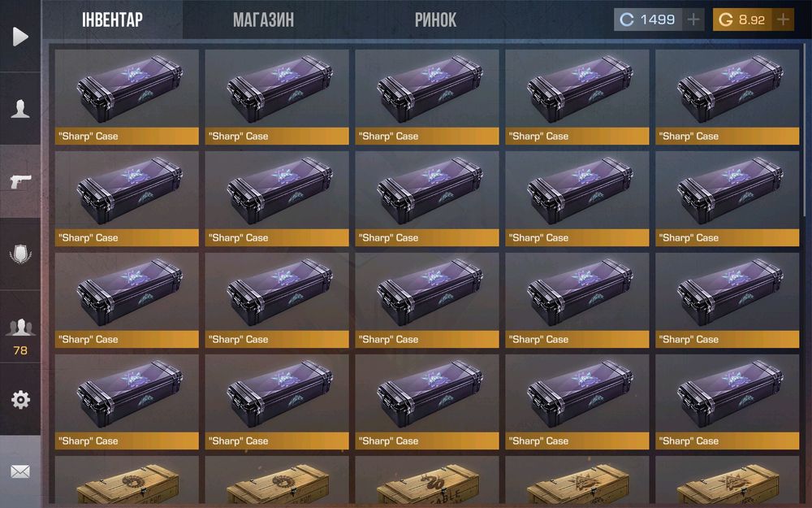This screenshot has width=812, height=508.
Task: Select the Інвентар tab
Action: pos(112,20)
